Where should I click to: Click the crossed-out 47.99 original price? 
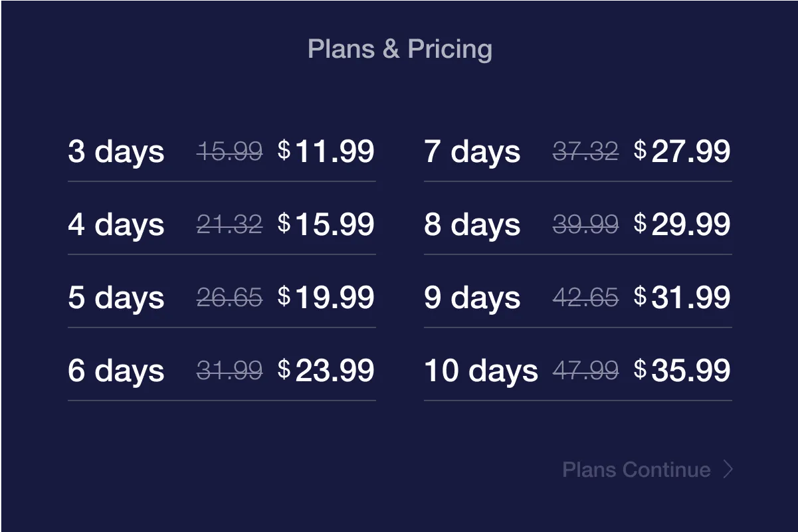[x=585, y=371]
